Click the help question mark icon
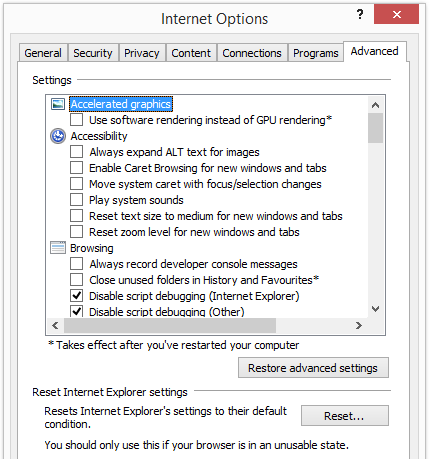Image resolution: width=430 pixels, height=459 pixels. [360, 14]
